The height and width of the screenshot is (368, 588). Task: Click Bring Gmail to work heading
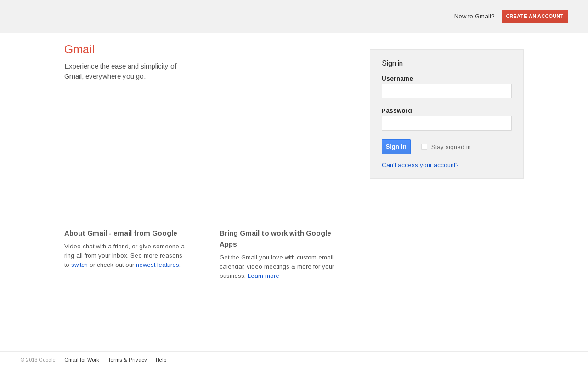coord(275,239)
